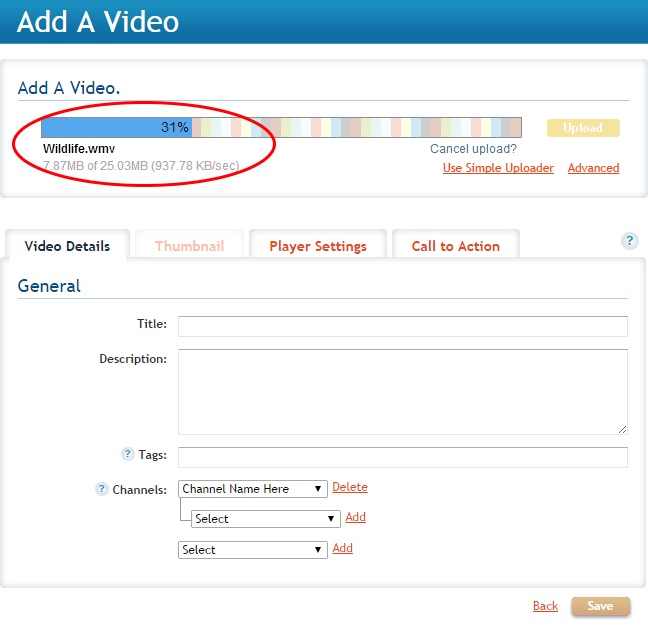Click the Upload button

tap(583, 128)
